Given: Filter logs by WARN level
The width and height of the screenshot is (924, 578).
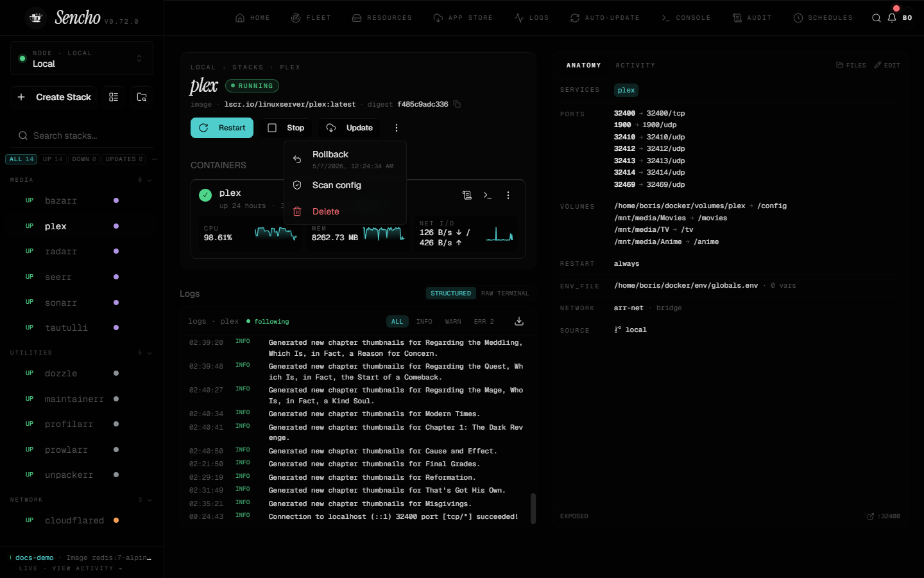Looking at the screenshot, I should (453, 321).
